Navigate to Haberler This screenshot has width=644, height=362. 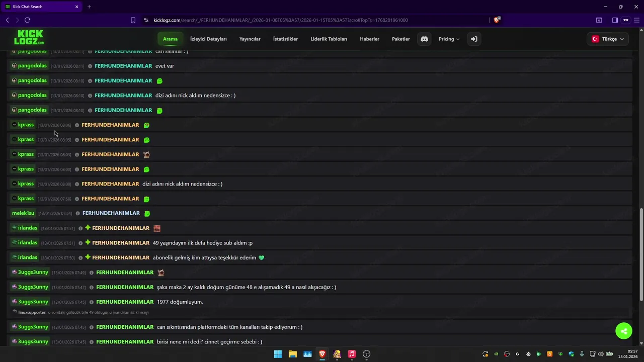pyautogui.click(x=369, y=39)
